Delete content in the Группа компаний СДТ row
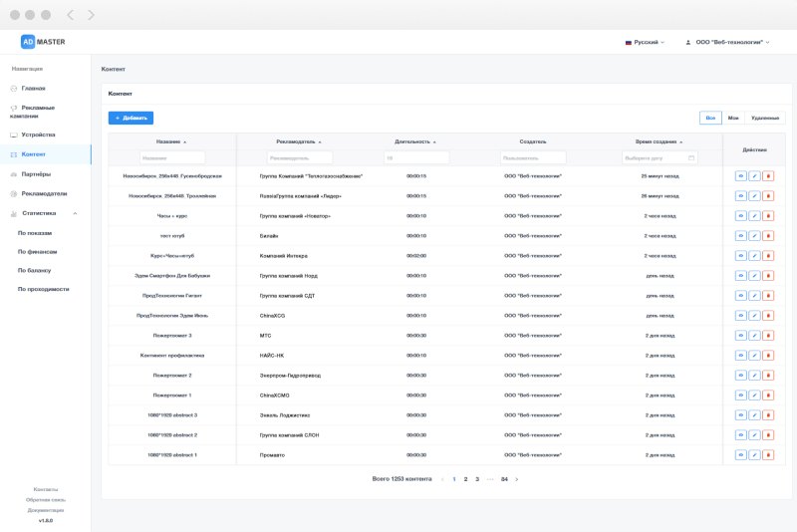This screenshot has width=797, height=532. click(x=768, y=295)
